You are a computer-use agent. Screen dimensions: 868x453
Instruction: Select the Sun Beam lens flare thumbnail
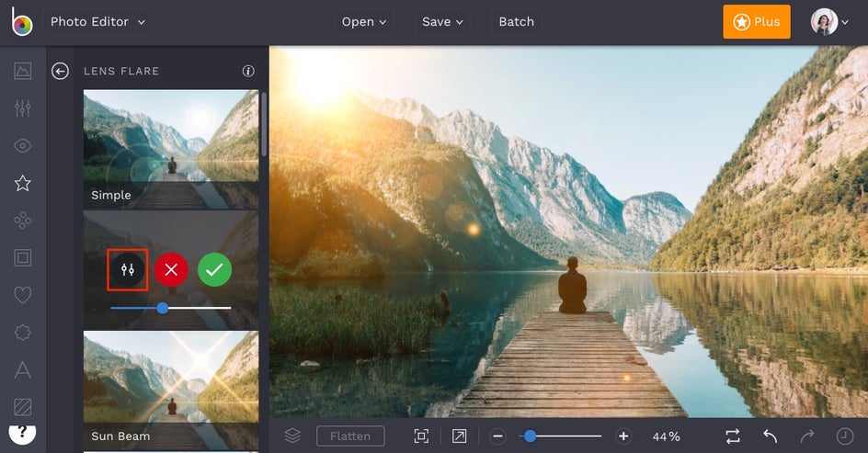click(171, 391)
